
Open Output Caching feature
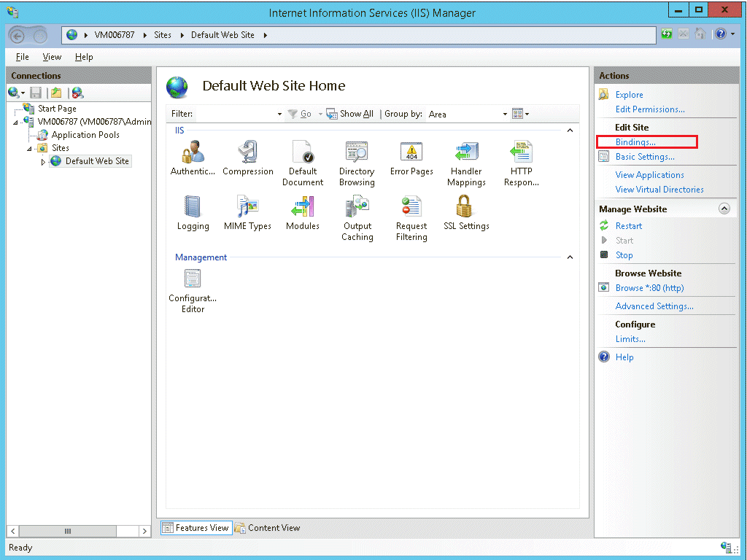pos(357,217)
